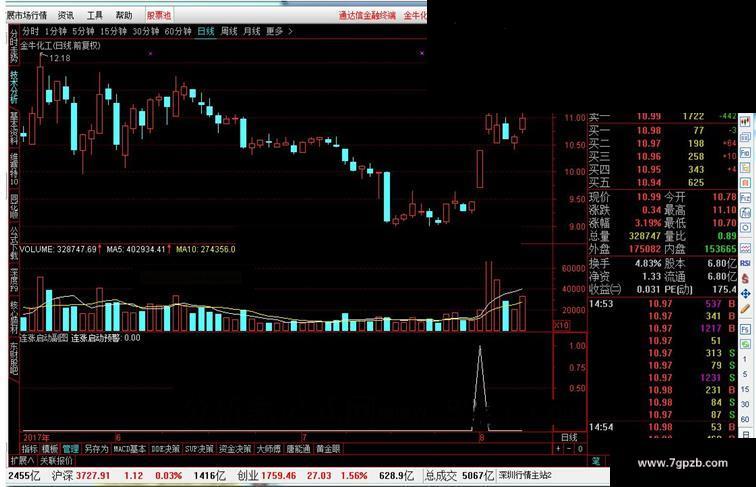Click the FS icon in right toolbar
Image resolution: width=756 pixels, height=487 pixels.
coord(745,329)
